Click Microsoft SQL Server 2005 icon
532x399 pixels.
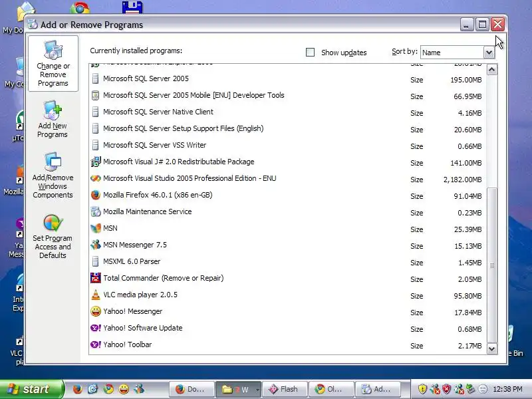coord(96,78)
